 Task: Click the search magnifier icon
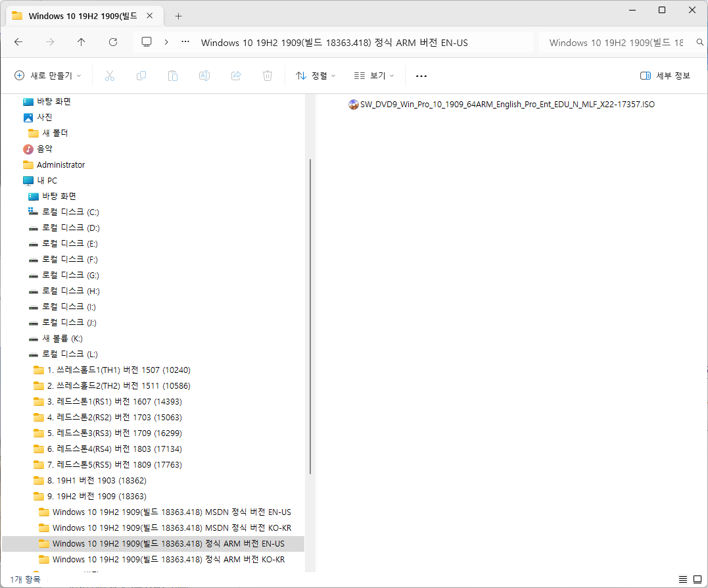point(699,42)
